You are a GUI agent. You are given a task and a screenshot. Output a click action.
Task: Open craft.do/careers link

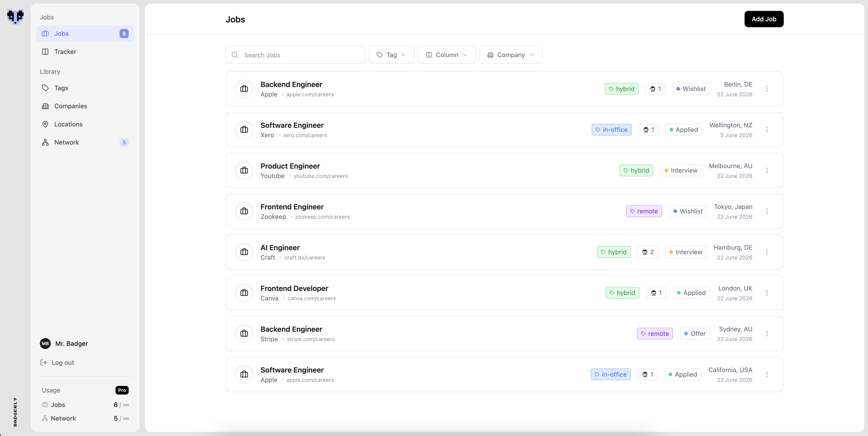tap(305, 258)
